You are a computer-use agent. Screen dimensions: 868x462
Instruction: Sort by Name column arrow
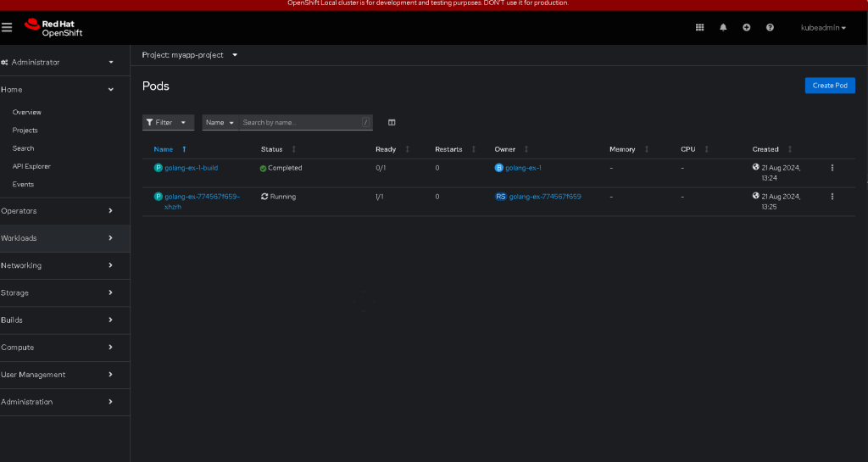point(184,149)
